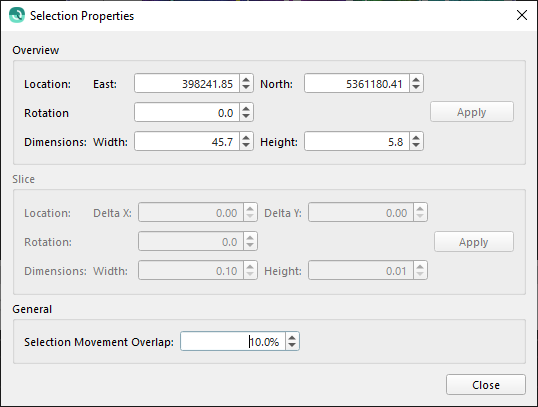538x407 pixels.
Task: Click the Overview Apply button
Action: (472, 112)
